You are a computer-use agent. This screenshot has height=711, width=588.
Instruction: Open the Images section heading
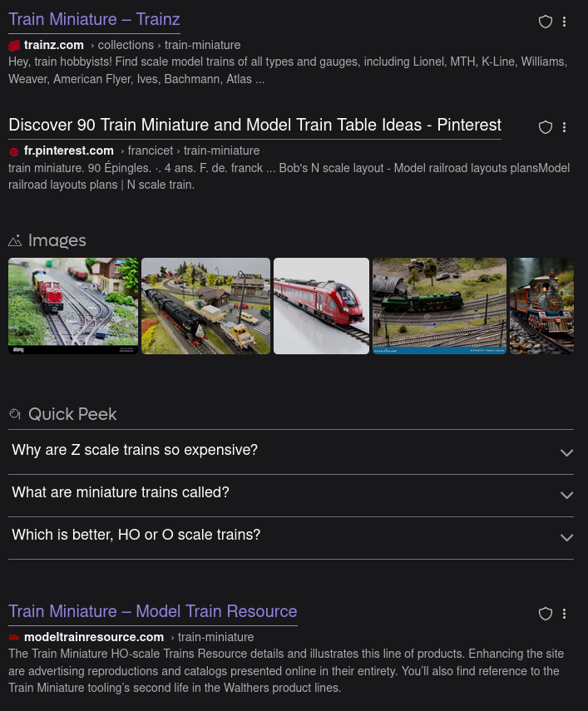pyautogui.click(x=57, y=240)
